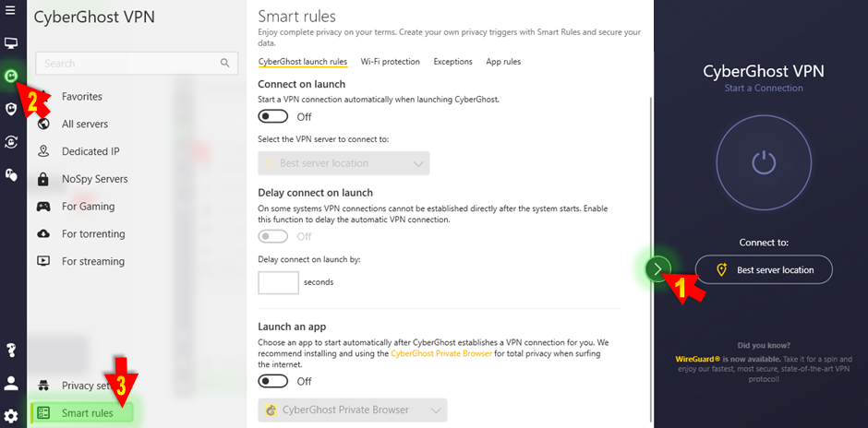Image resolution: width=868 pixels, height=428 pixels.
Task: Open the CyberGhost Private Browser app dropdown
Action: tap(353, 410)
